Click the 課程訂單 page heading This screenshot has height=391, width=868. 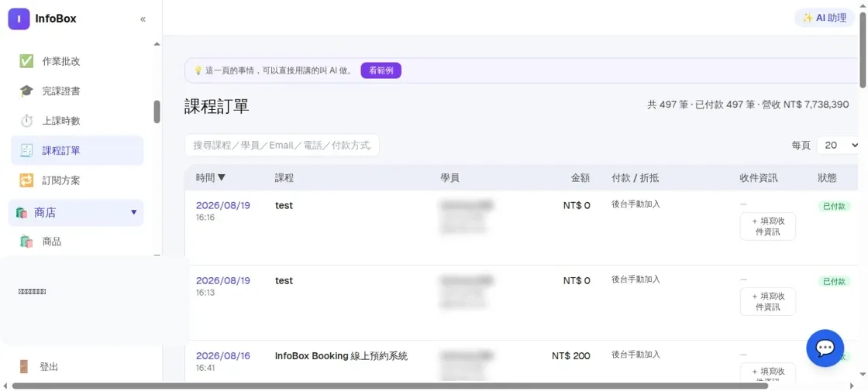(217, 106)
